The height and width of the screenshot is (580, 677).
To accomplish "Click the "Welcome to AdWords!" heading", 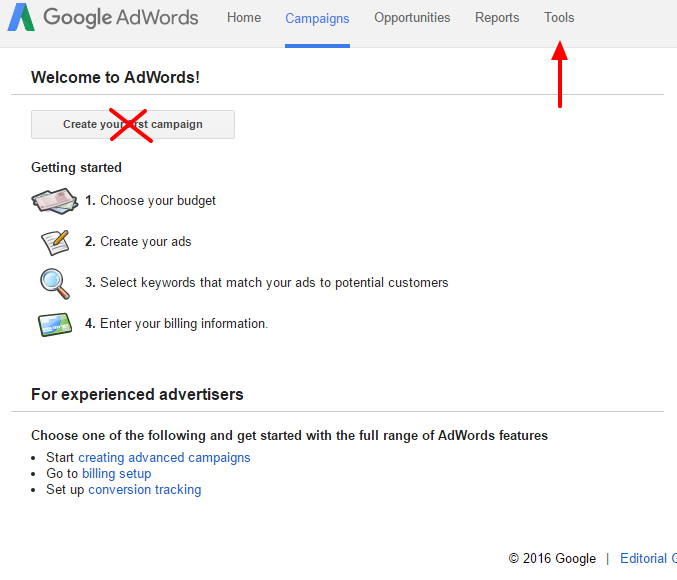I will tap(115, 77).
